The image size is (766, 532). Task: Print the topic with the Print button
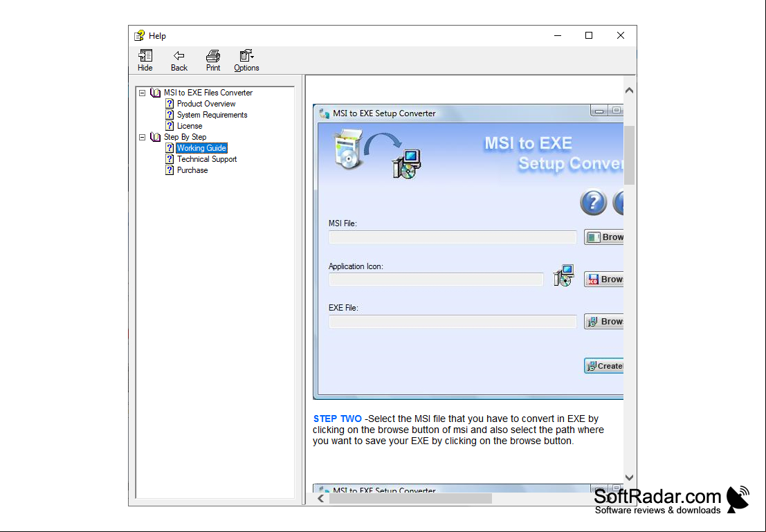click(213, 61)
